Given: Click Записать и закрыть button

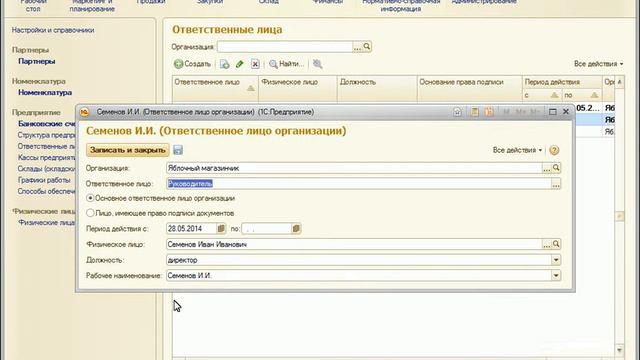Looking at the screenshot, I should (x=127, y=150).
